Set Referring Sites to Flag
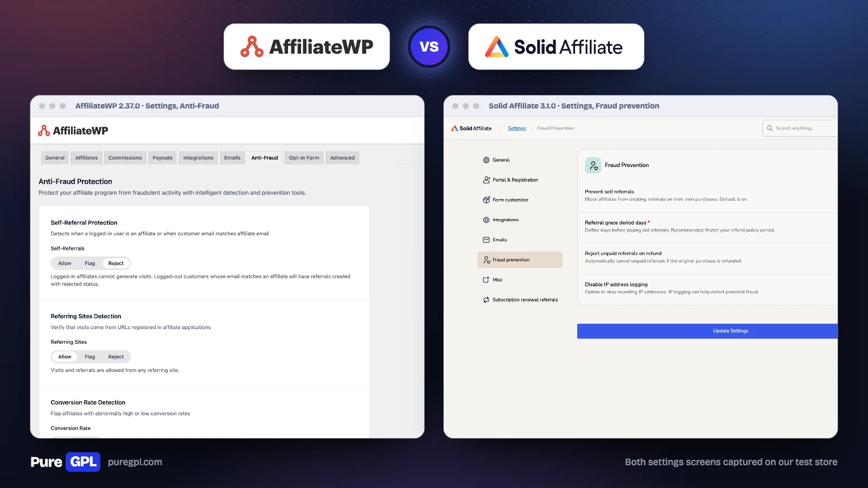 pyautogui.click(x=90, y=357)
